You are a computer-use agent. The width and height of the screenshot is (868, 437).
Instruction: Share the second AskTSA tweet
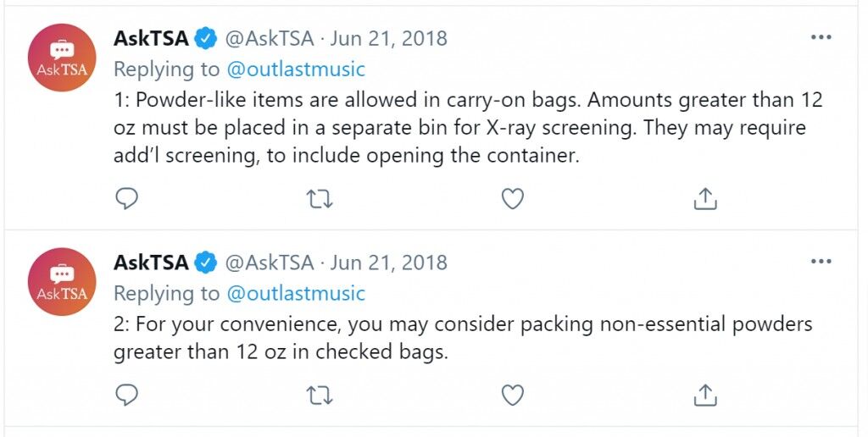point(704,395)
